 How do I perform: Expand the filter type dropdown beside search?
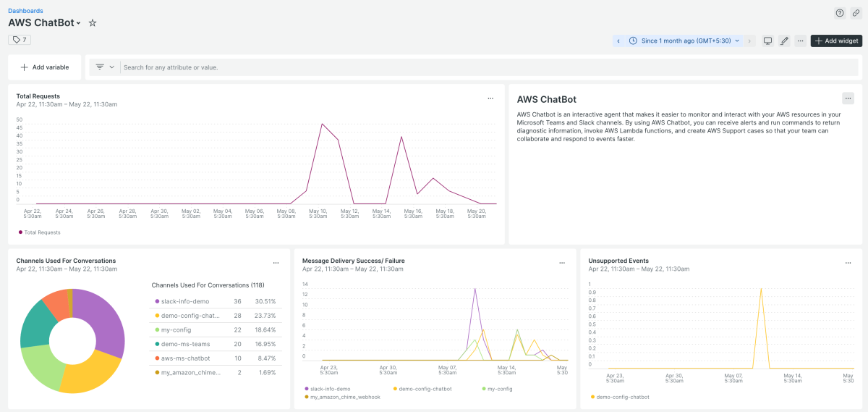[x=105, y=67]
